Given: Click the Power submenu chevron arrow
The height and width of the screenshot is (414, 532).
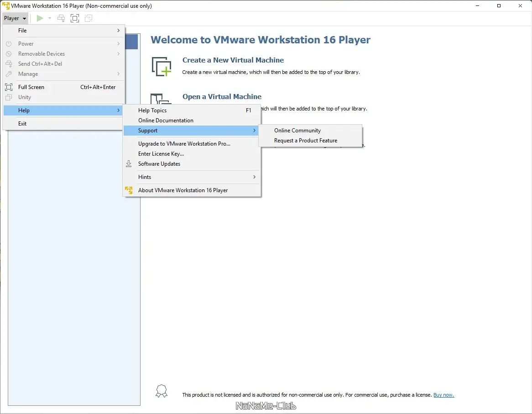Looking at the screenshot, I should (119, 44).
